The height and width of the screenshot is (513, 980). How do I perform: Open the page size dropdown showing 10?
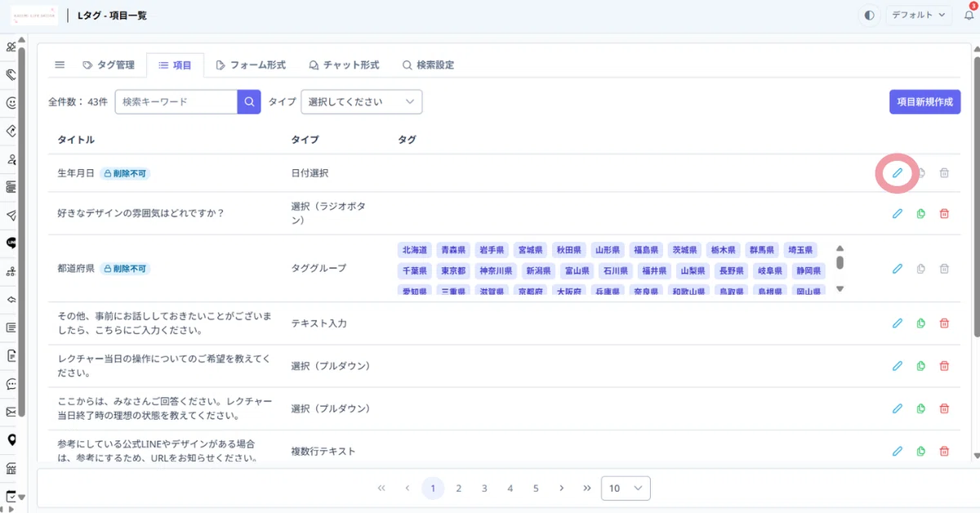pos(626,488)
